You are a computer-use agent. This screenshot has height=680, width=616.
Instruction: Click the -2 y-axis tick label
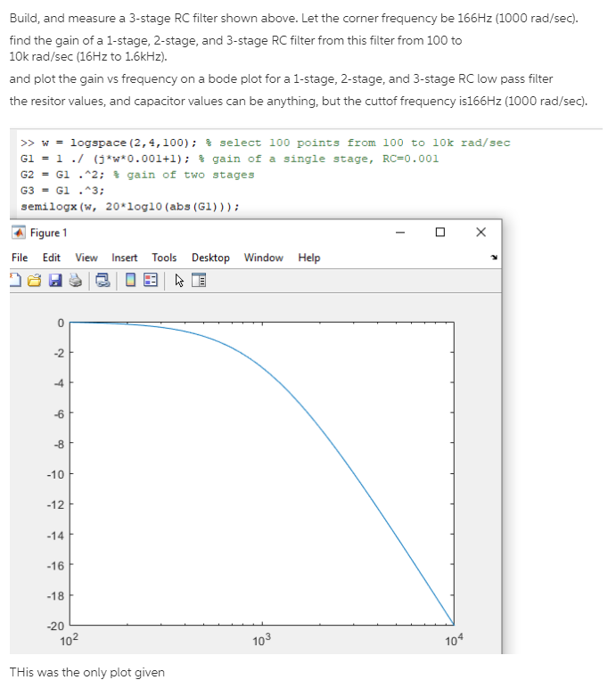[x=59, y=353]
